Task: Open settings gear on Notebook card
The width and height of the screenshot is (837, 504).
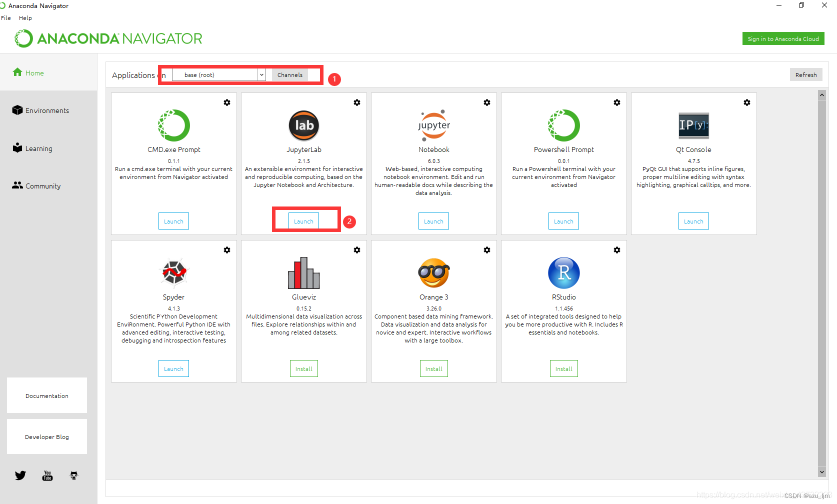Action: click(487, 102)
